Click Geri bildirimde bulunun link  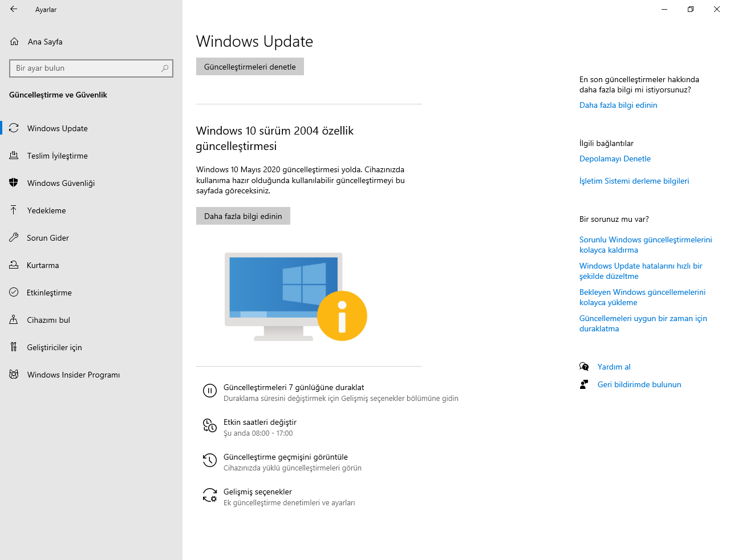[x=639, y=384]
